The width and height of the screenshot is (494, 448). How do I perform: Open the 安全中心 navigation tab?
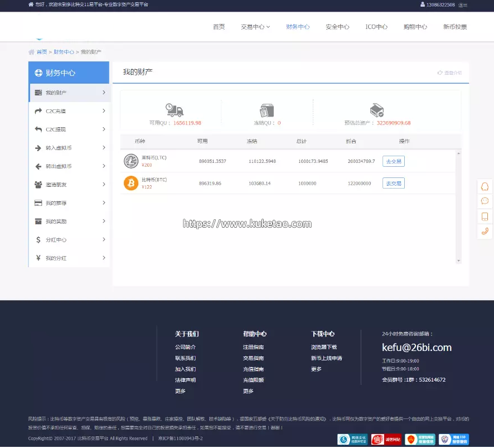[337, 27]
